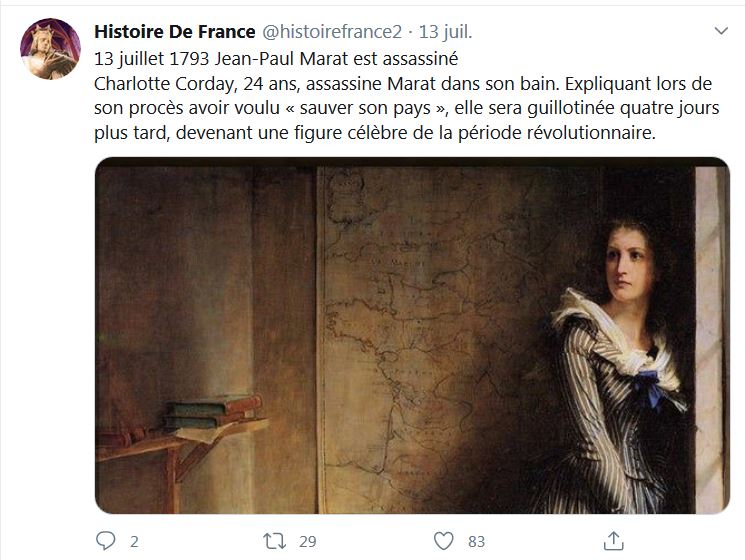This screenshot has height=560, width=745.
Task: Click the Histoire De France display name
Action: pos(175,32)
